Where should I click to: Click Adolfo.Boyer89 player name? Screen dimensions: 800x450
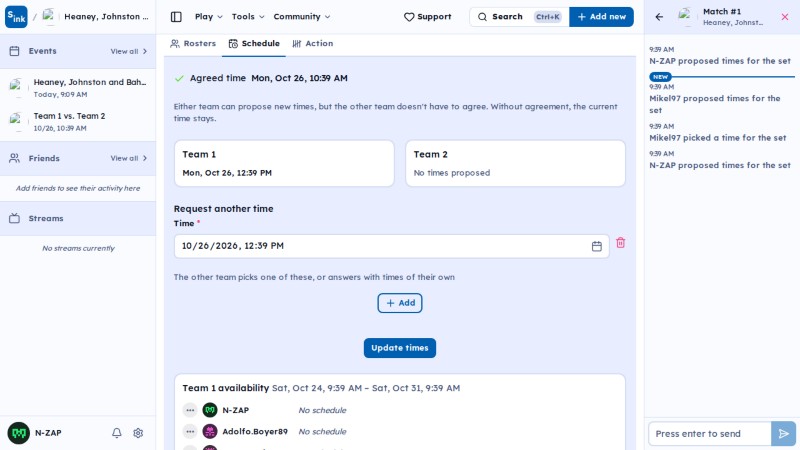point(255,432)
